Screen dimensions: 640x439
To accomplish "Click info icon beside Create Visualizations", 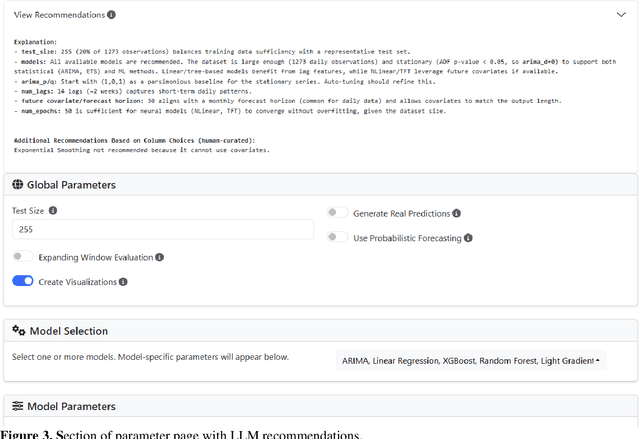I will pyautogui.click(x=124, y=282).
